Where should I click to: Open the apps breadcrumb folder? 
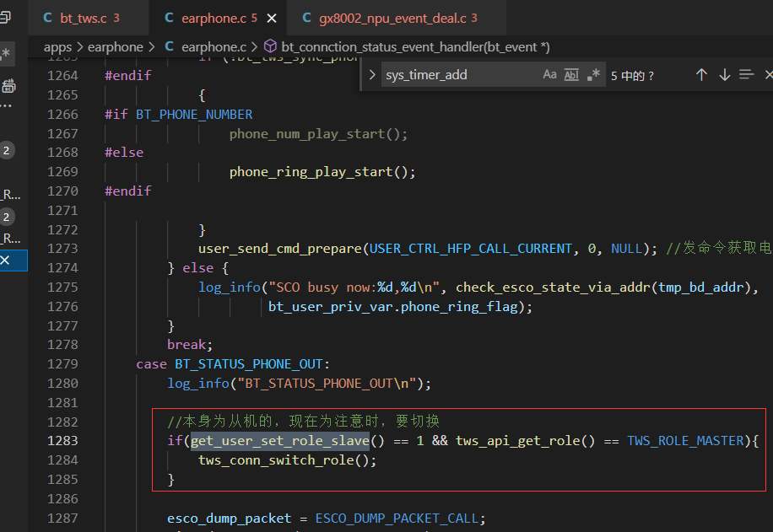tap(57, 47)
